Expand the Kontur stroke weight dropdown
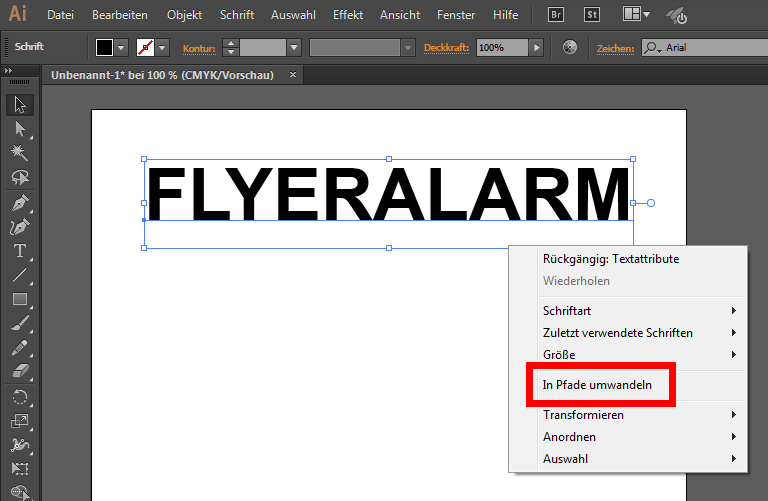Screen dimensions: 768x501 click(294, 48)
